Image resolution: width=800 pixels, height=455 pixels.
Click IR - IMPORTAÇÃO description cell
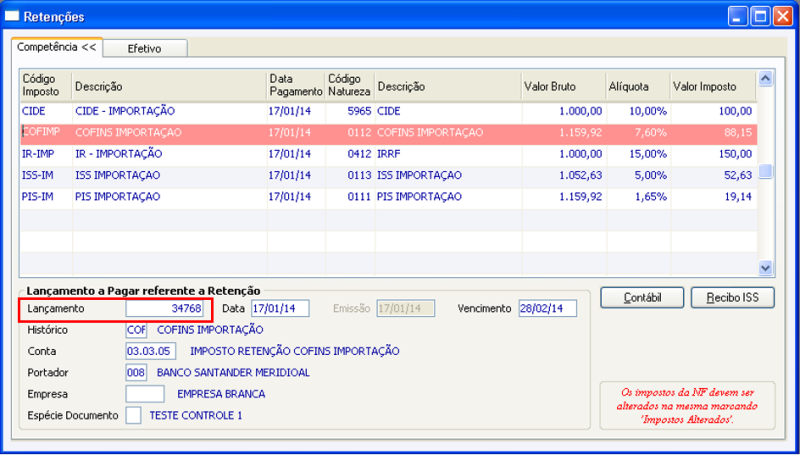170,154
